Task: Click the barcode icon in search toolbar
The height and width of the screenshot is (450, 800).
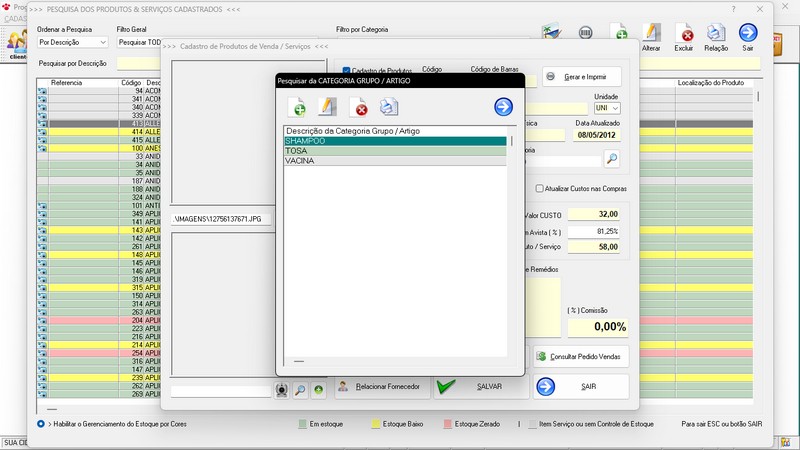Action: tap(586, 33)
